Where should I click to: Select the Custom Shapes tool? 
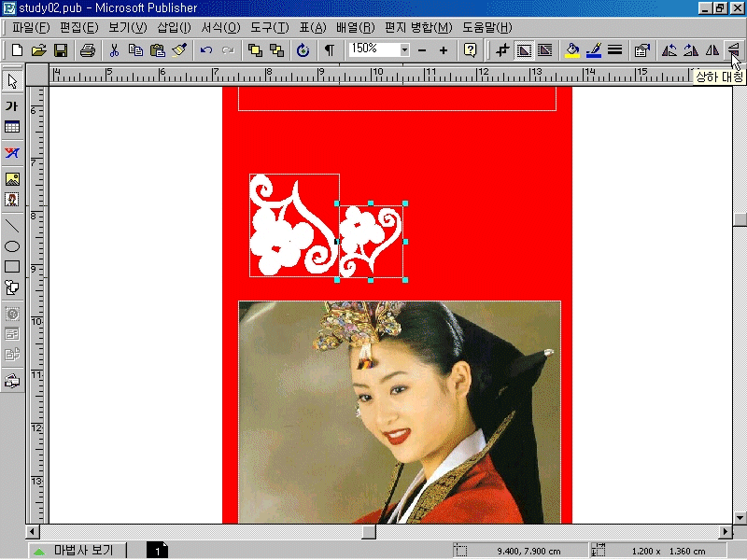pos(12,287)
